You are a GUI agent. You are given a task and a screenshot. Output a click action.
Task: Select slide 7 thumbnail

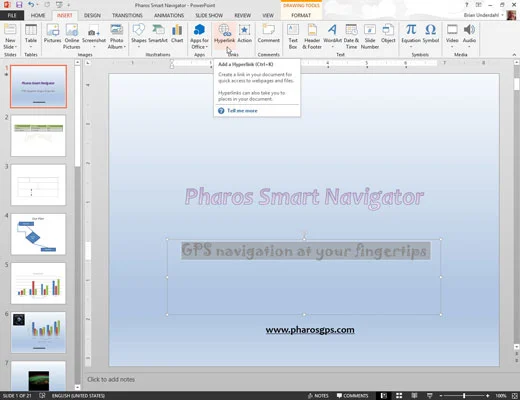point(38,376)
